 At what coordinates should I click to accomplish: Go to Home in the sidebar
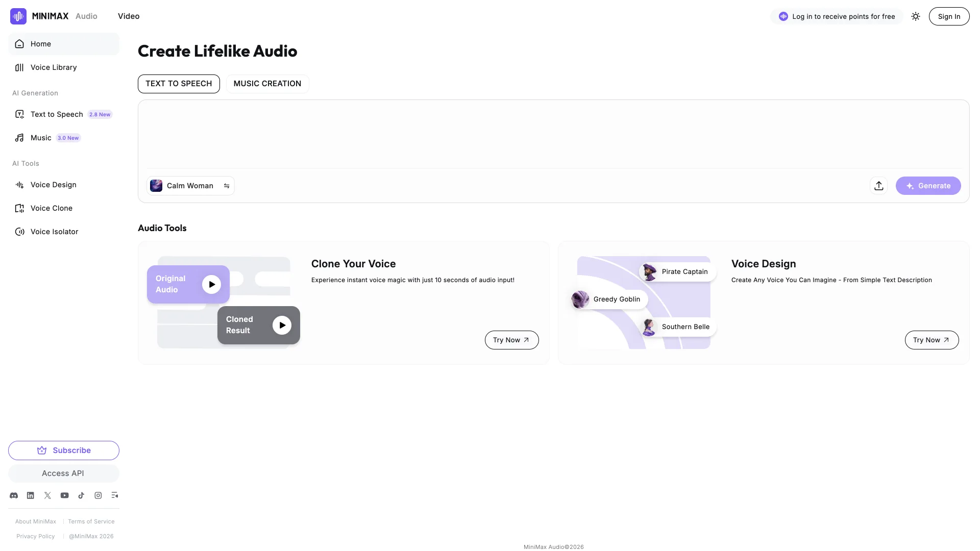tap(64, 44)
